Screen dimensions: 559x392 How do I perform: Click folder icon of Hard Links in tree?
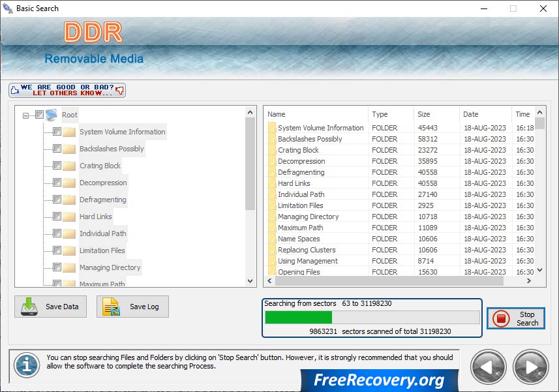(69, 217)
